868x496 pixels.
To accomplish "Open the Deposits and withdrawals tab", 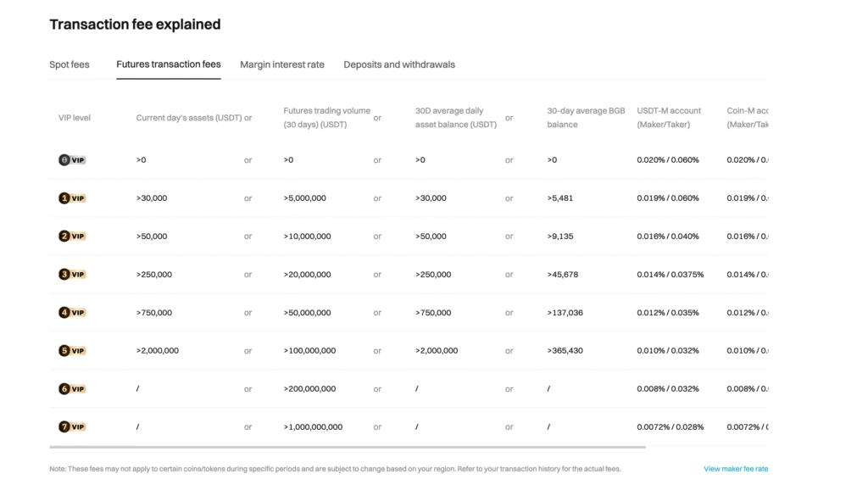I will 399,64.
